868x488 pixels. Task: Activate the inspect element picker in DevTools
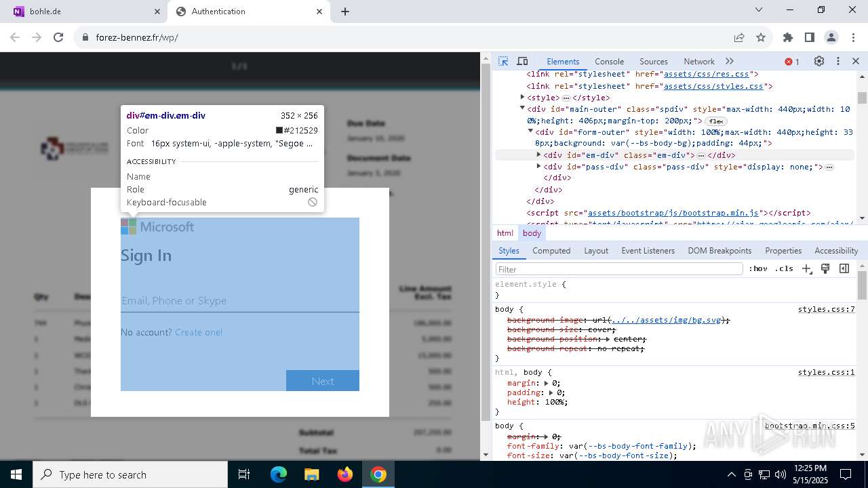[503, 61]
